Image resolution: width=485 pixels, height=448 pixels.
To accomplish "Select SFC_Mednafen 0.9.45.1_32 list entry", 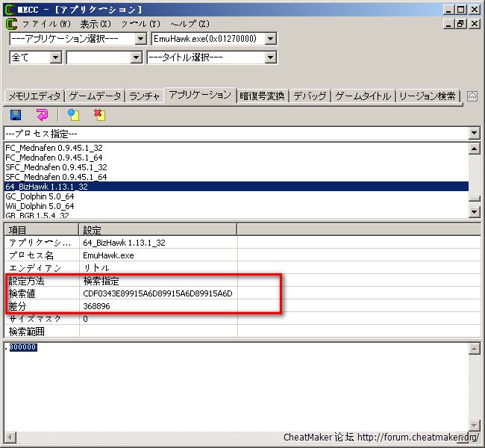I will [55, 167].
